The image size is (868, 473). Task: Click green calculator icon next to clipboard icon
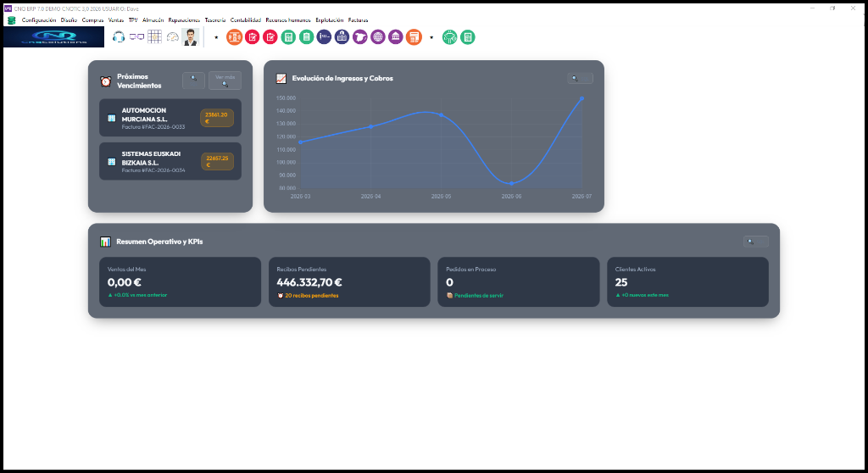click(x=288, y=37)
